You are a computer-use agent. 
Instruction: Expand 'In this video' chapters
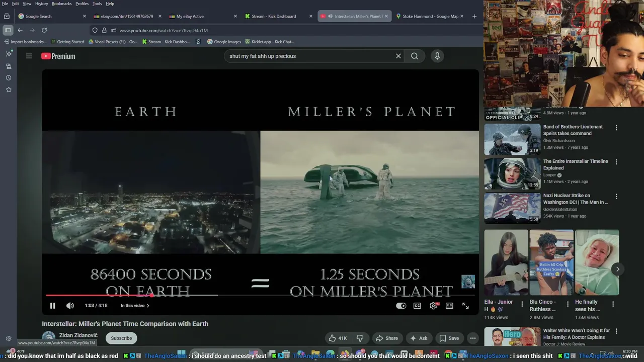[135, 306]
